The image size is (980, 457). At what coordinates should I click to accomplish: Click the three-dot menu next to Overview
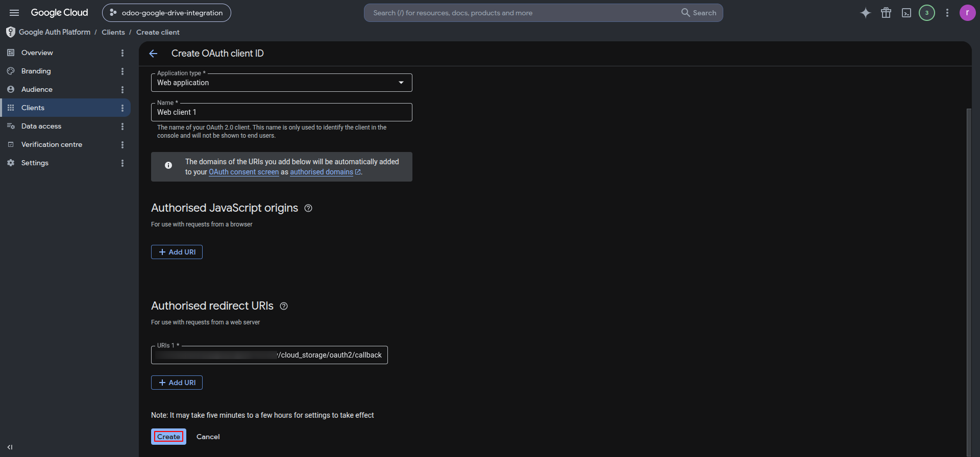[x=122, y=53]
